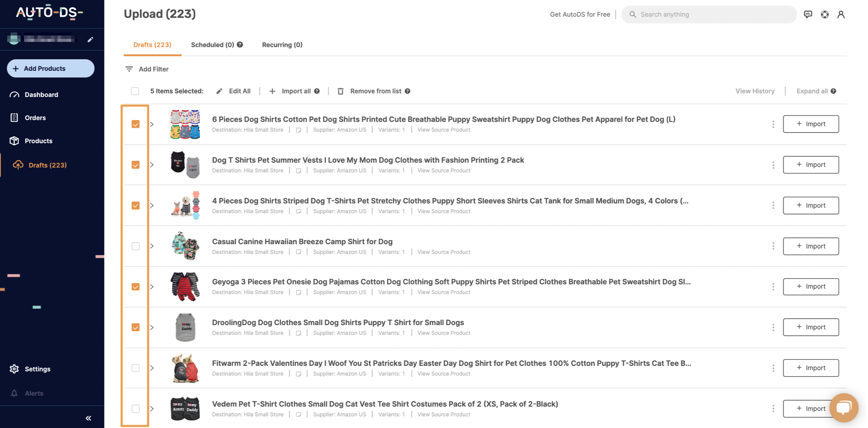The image size is (868, 428).
Task: Uncheck the DroolingDog Dog Clothes checkbox
Action: tap(136, 327)
